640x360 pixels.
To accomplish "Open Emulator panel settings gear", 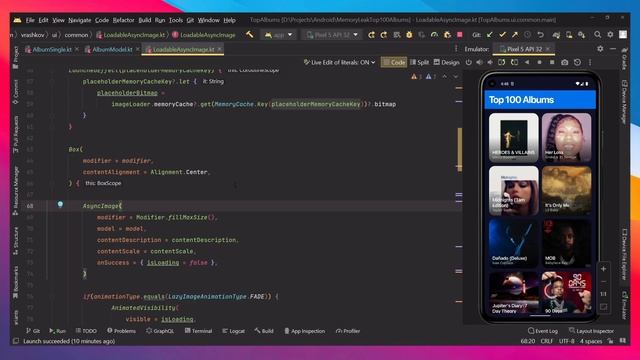I will point(600,49).
